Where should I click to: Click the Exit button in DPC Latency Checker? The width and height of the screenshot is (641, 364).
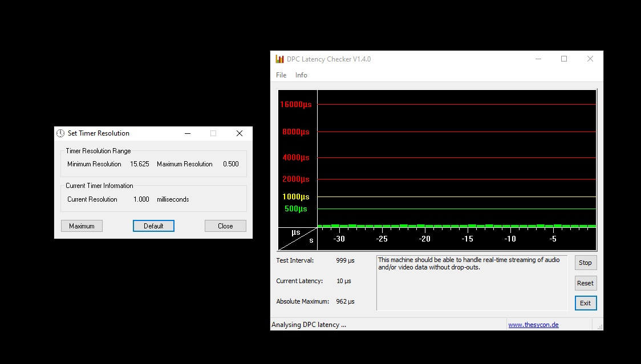click(585, 303)
